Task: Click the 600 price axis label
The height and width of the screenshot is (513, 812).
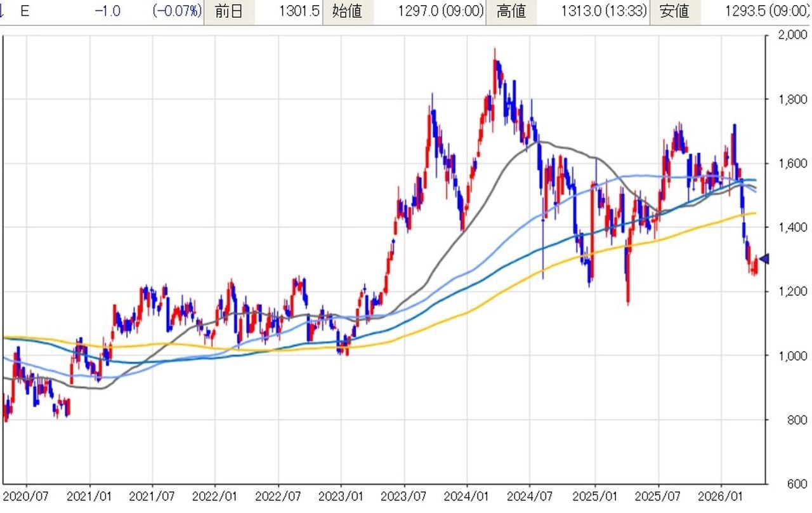Action: click(797, 484)
